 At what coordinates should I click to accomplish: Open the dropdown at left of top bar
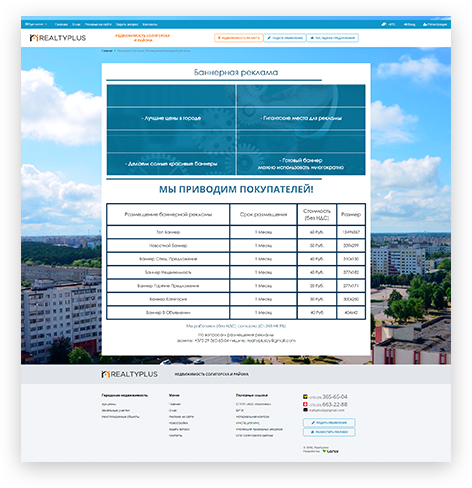click(x=36, y=24)
